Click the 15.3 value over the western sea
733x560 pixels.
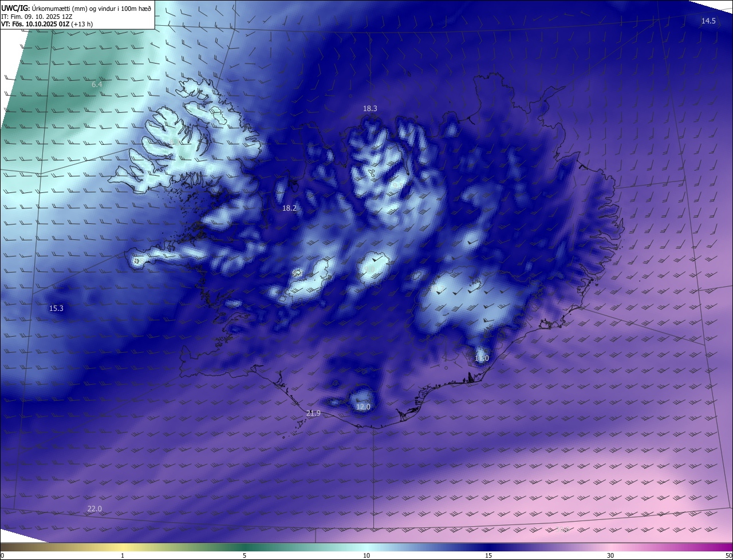coord(56,309)
